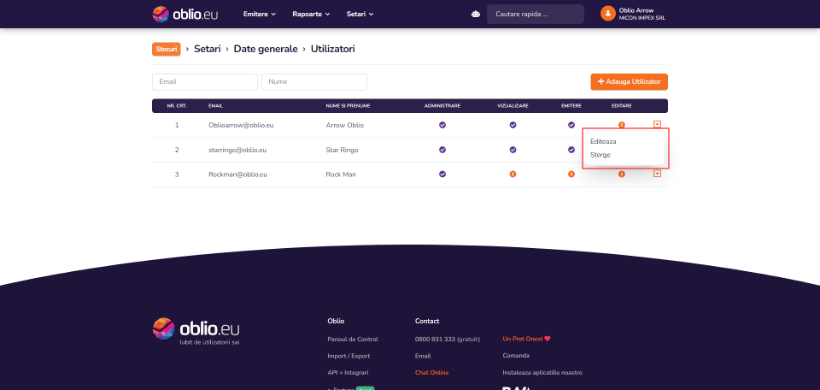Click Rock Man's orange vizualizare warning icon
The width and height of the screenshot is (820, 390).
point(513,174)
